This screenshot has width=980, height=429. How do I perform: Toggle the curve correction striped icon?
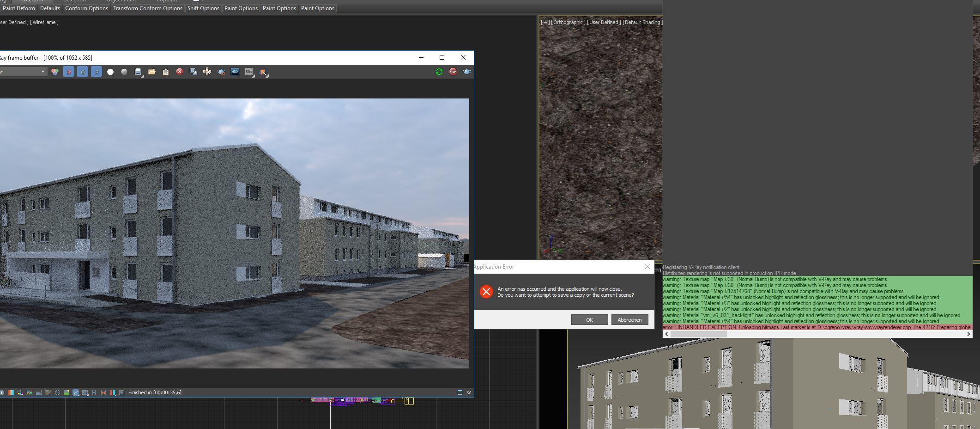[48, 392]
